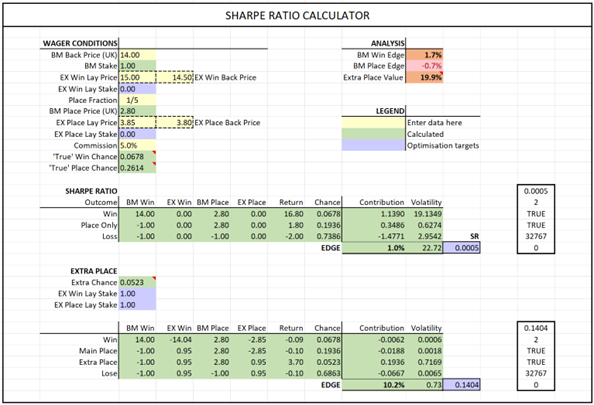Click the Extra Place row Return value 3.70
The height and width of the screenshot is (405, 594).
click(x=286, y=362)
